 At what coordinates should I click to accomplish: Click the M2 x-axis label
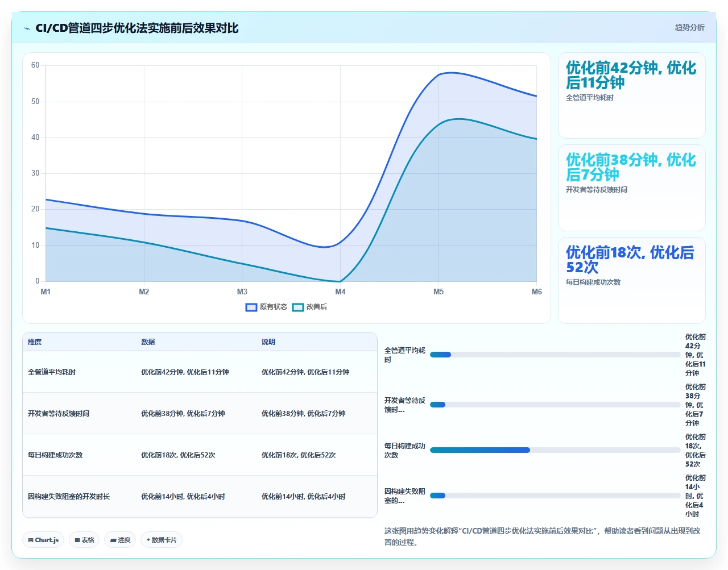coord(144,292)
